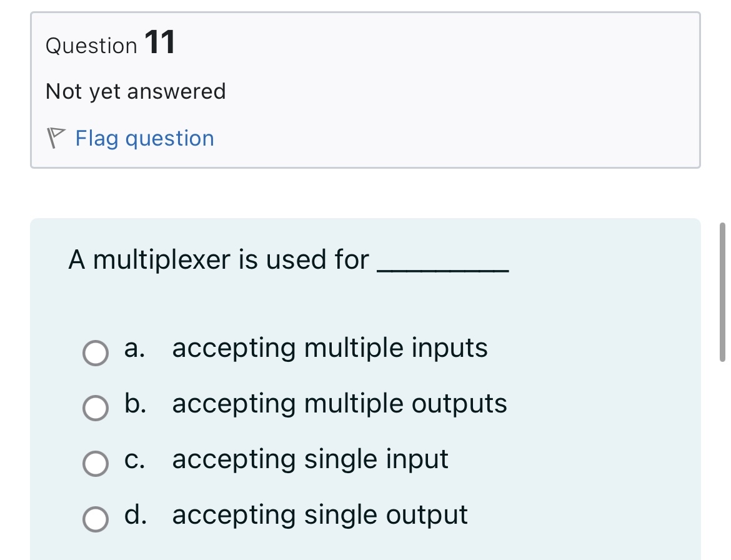Screen dimensions: 731x560
Task: Select radio button for option d
Action: click(95, 520)
